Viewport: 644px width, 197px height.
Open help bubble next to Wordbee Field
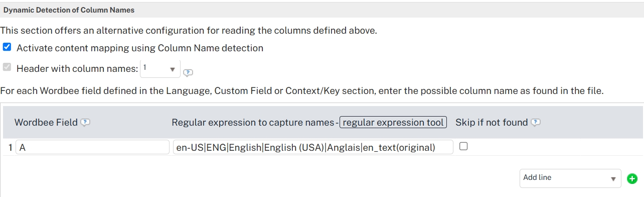click(x=86, y=123)
